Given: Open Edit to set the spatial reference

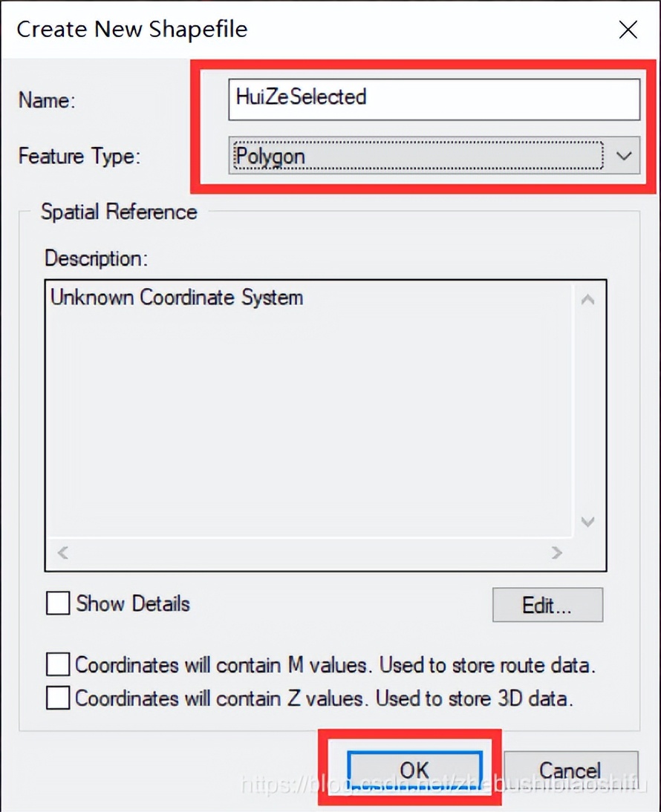Looking at the screenshot, I should click(547, 605).
